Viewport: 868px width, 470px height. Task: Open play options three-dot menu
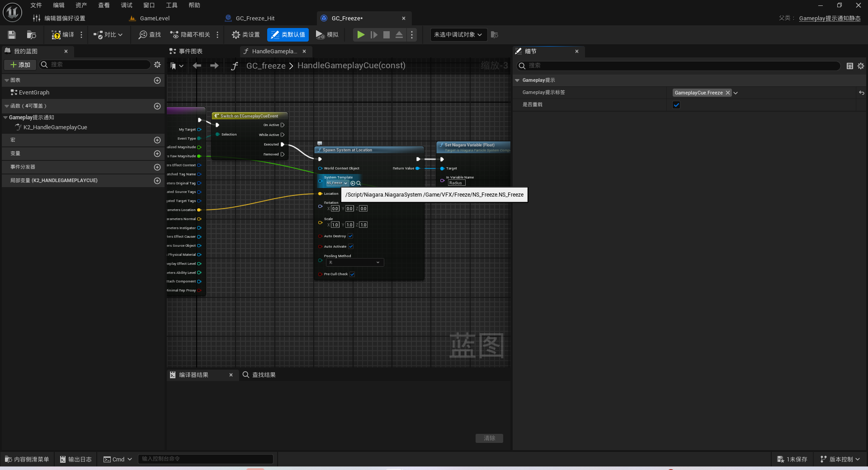pyautogui.click(x=412, y=35)
